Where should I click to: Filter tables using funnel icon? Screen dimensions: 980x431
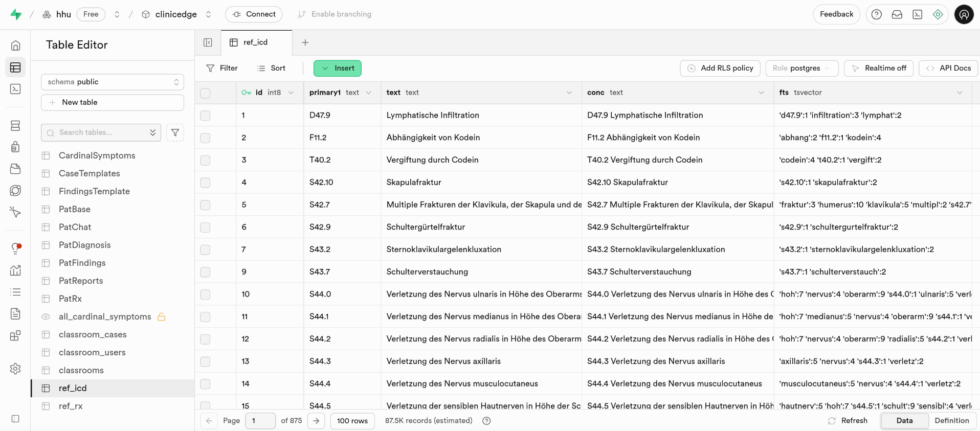point(175,132)
